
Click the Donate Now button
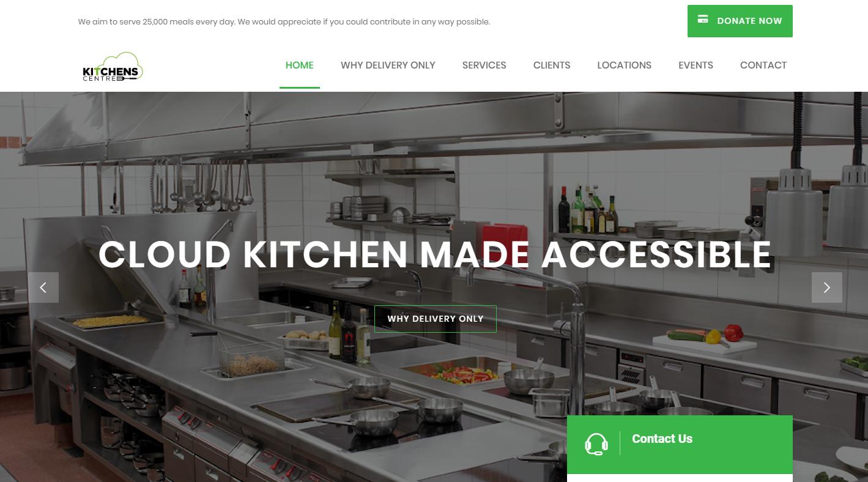(740, 21)
